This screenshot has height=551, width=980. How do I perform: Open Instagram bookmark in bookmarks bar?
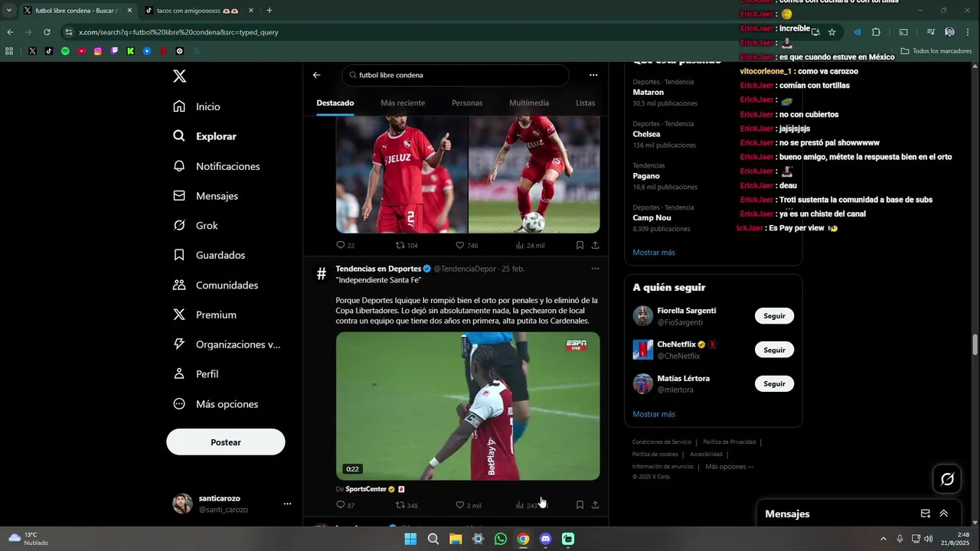98,51
